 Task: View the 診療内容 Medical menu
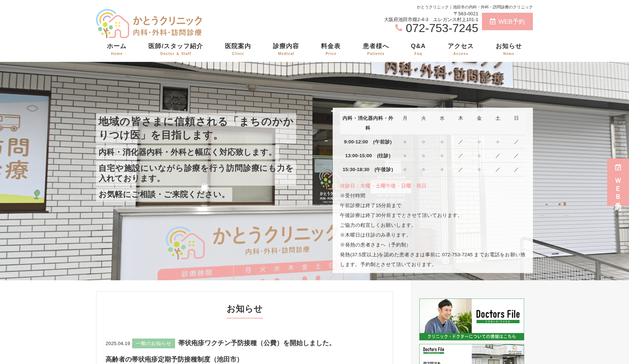click(x=286, y=49)
